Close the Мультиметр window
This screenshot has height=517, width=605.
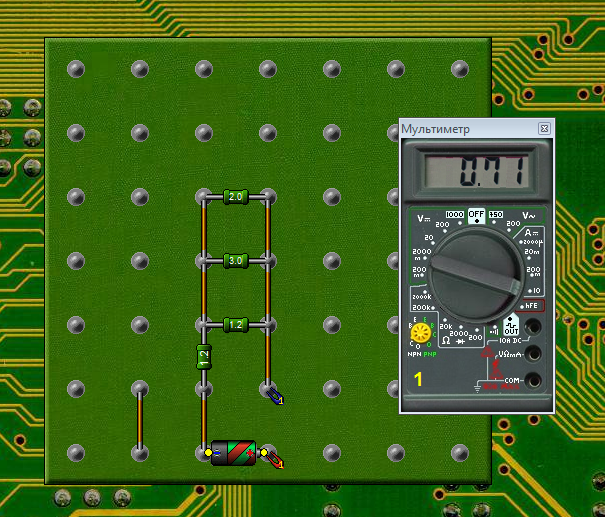(x=544, y=129)
